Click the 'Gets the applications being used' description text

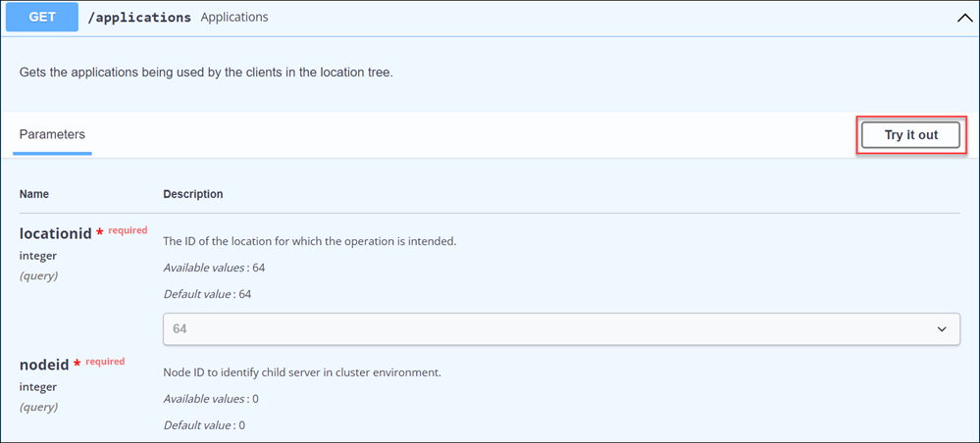206,73
